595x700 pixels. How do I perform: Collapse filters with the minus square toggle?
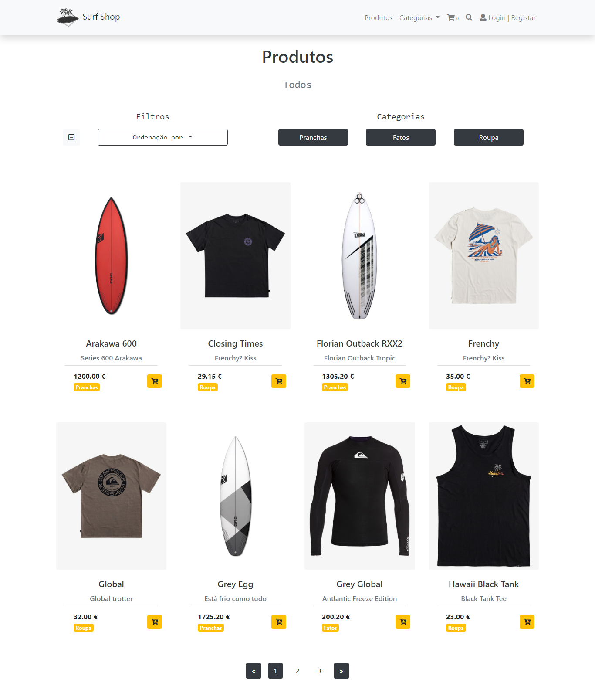click(x=71, y=137)
